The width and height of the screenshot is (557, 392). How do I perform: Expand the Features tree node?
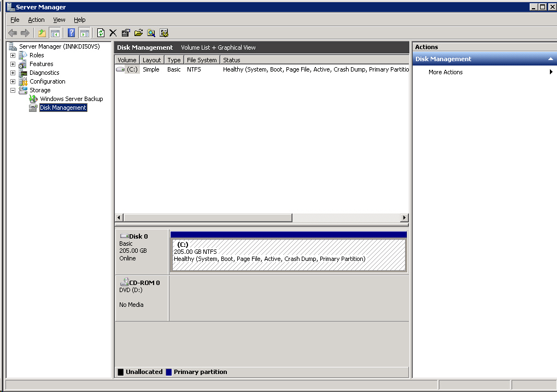[13, 64]
